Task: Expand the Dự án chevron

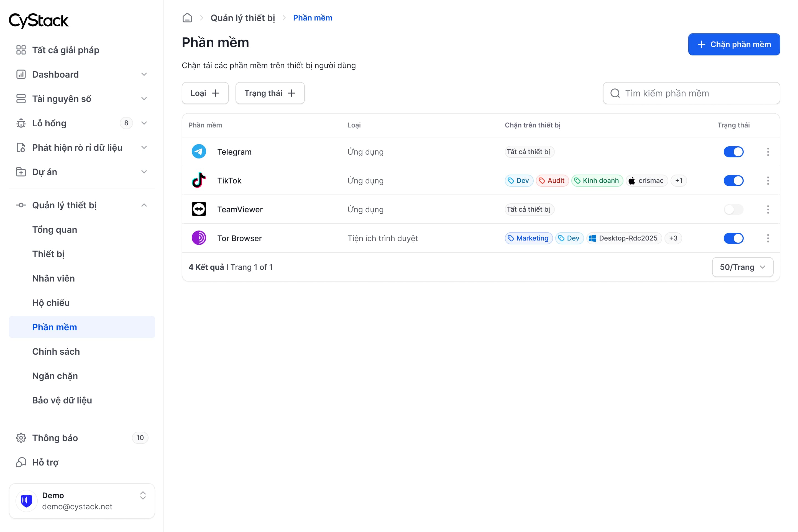Action: coord(144,172)
